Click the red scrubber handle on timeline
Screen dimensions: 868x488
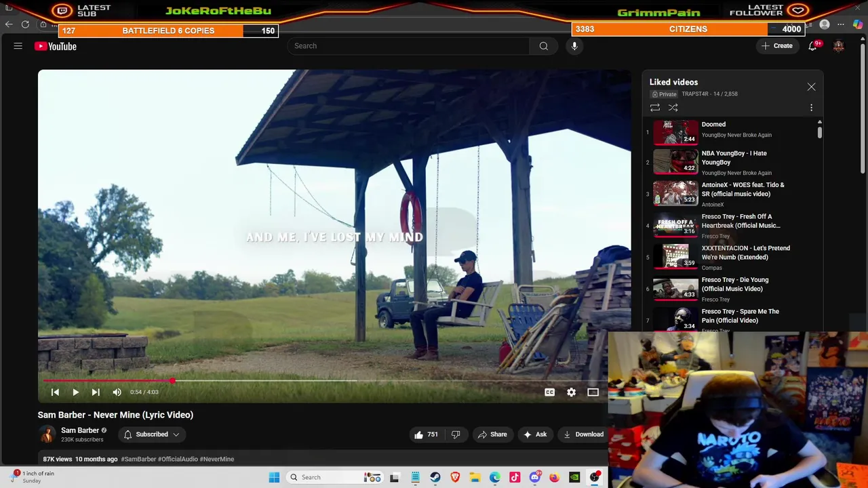pyautogui.click(x=174, y=381)
